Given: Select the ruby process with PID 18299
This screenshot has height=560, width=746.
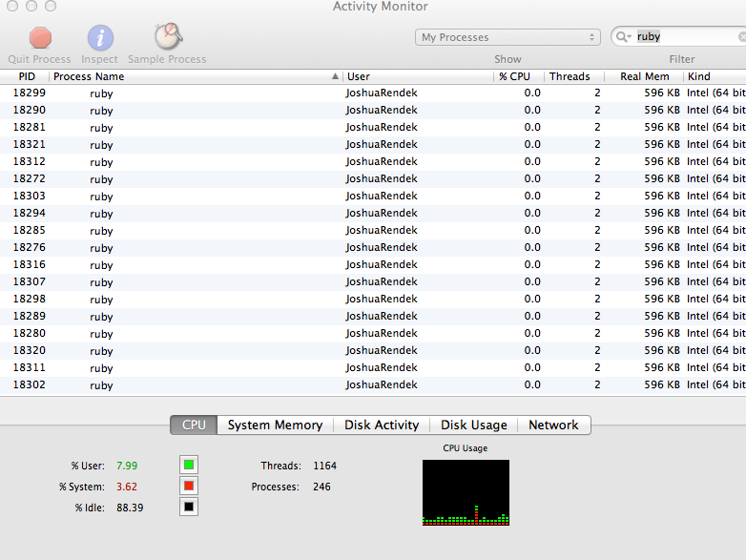Looking at the screenshot, I should click(x=373, y=93).
